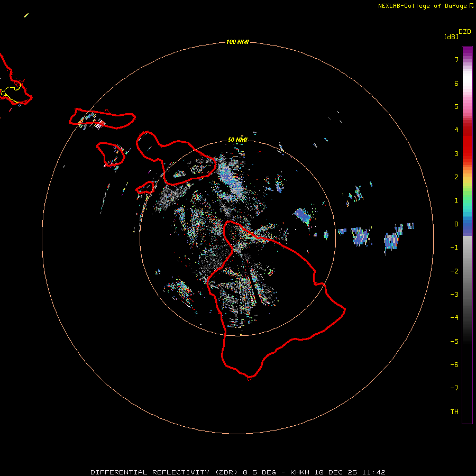Image resolution: width=476 pixels, height=476 pixels.
Task: Click the long island outline northwest of the 100 NMI ring
Action: pyautogui.click(x=102, y=118)
